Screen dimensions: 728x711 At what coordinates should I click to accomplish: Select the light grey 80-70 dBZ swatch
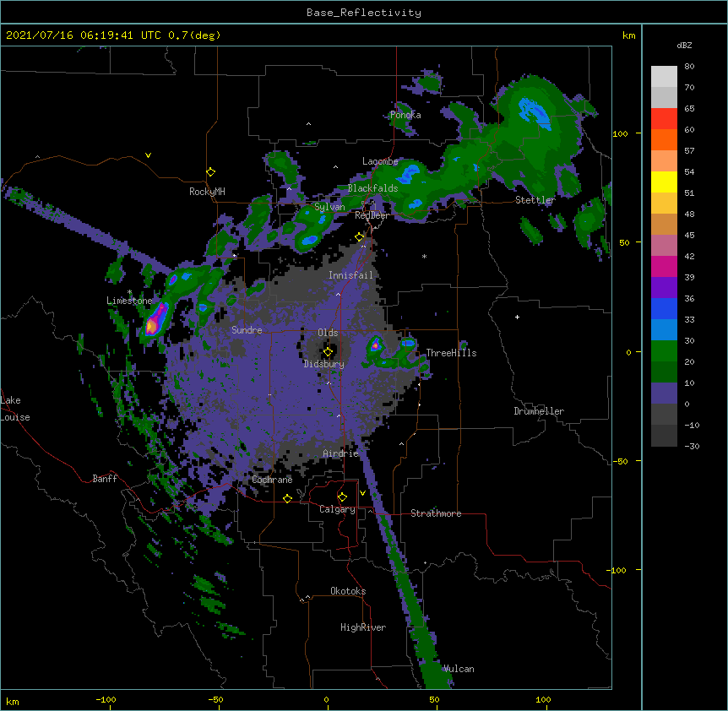[664, 77]
